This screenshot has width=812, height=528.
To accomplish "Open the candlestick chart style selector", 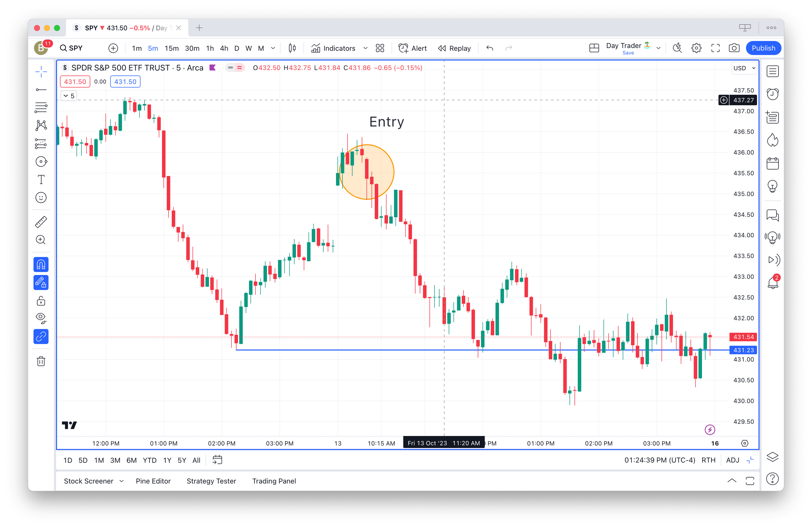I will [x=292, y=48].
